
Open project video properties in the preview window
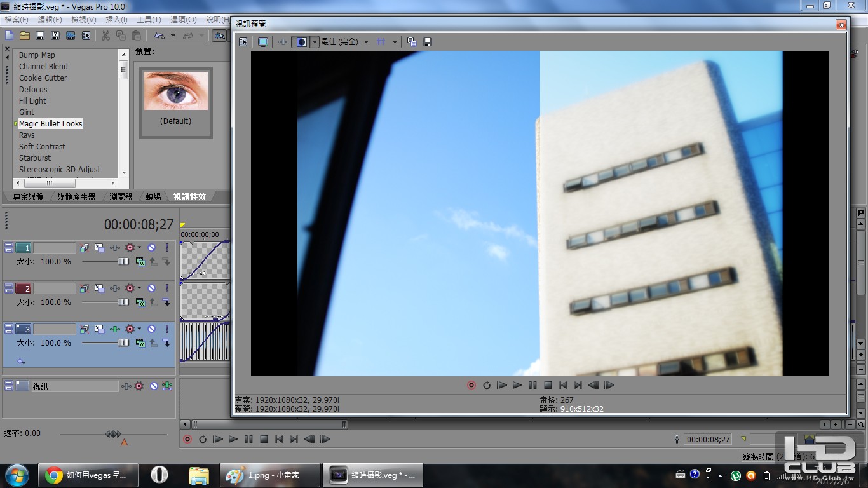(243, 42)
